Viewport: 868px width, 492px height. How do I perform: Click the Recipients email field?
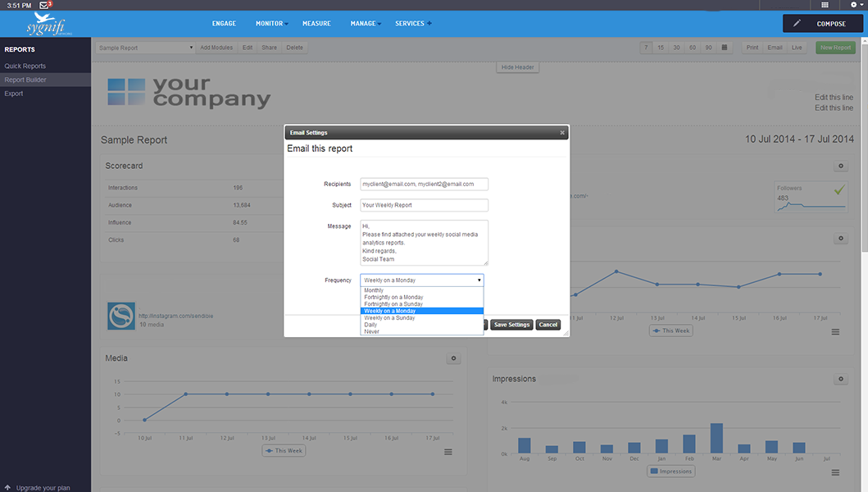[x=424, y=184]
